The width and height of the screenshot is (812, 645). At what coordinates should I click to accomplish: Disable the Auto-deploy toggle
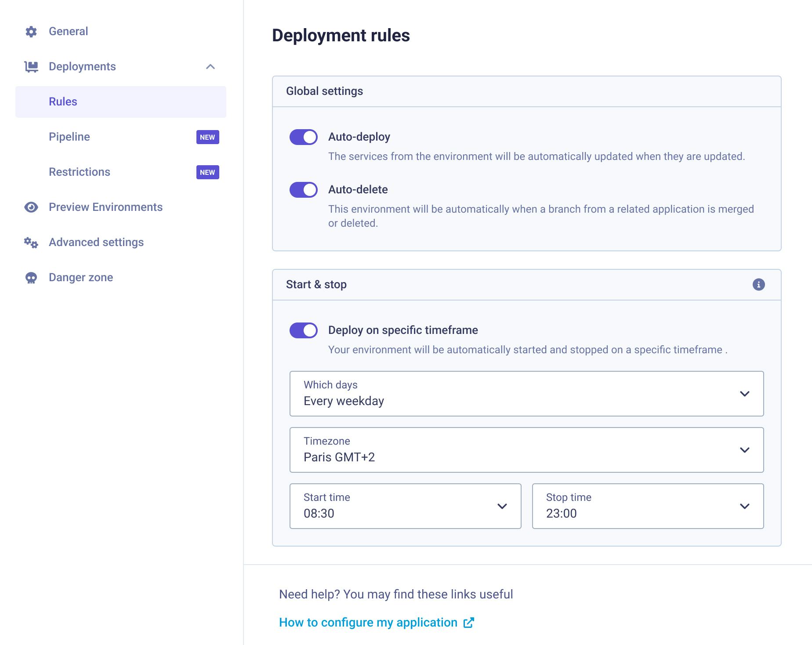coord(303,137)
